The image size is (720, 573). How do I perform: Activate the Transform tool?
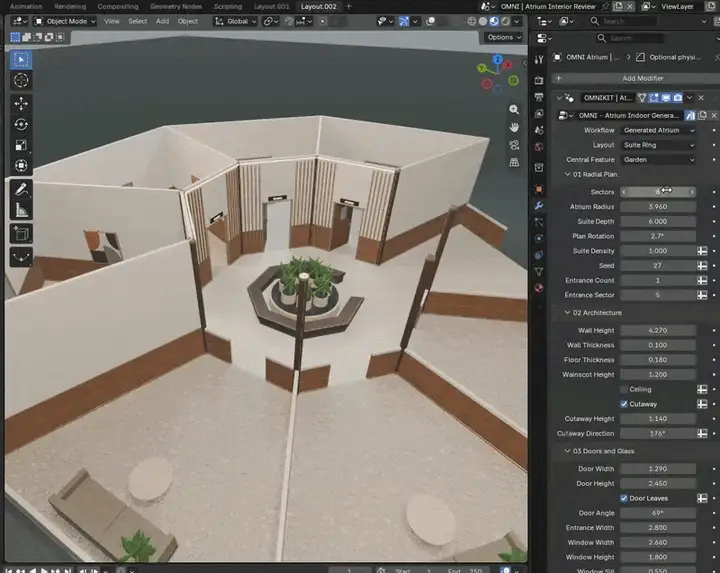[21, 165]
